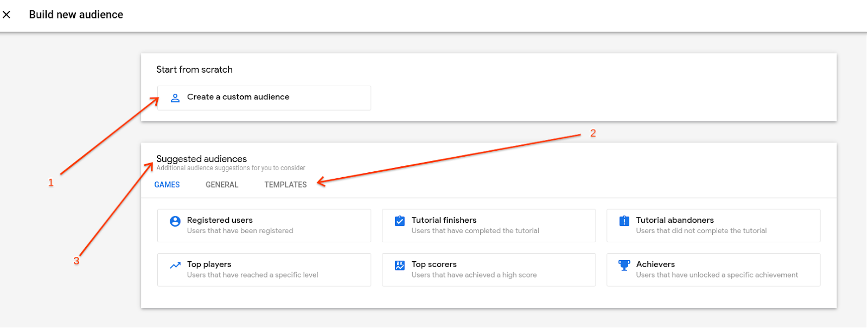Click the Start from scratch heading

point(194,69)
